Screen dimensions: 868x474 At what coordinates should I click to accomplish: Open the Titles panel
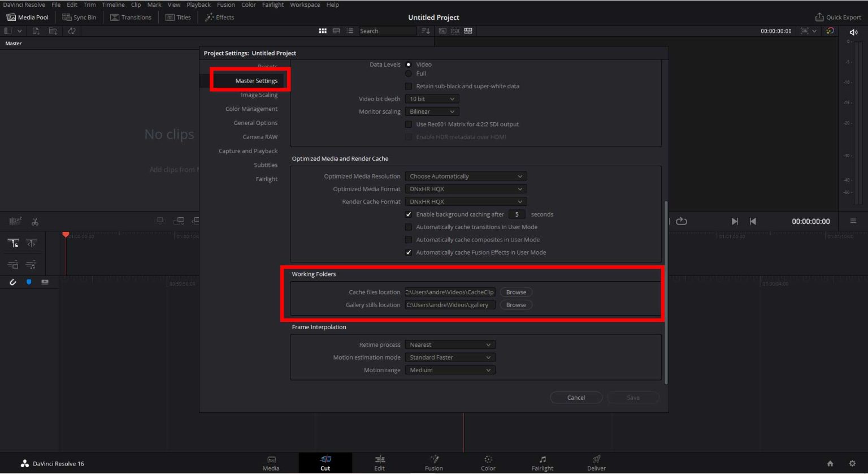[178, 17]
